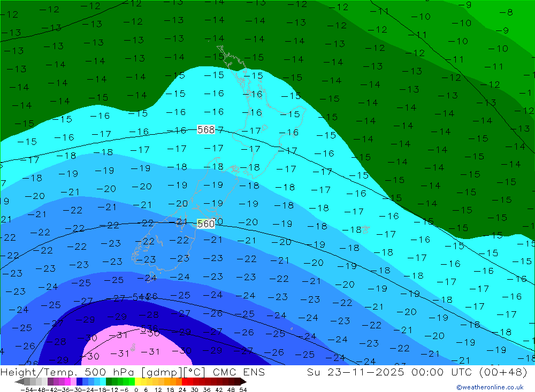Select the bright yellow swatch above 0
This screenshot has height=392, width=535.
138,382
